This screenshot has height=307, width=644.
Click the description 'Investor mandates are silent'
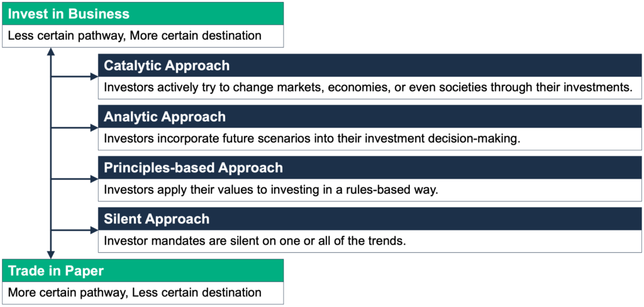tap(255, 241)
